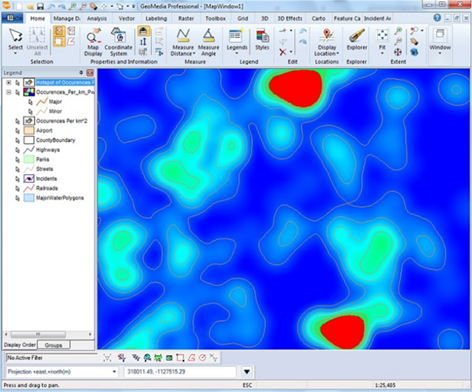Toggle visibility arrow for Highways layer
Image resolution: width=472 pixels, height=392 pixels.
[17, 150]
